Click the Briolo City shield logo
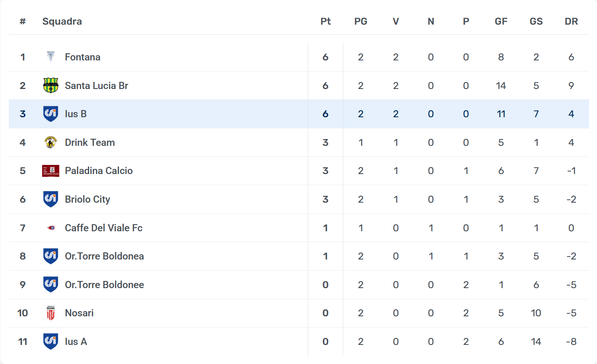Image resolution: width=597 pixels, height=364 pixels. pyautogui.click(x=51, y=199)
